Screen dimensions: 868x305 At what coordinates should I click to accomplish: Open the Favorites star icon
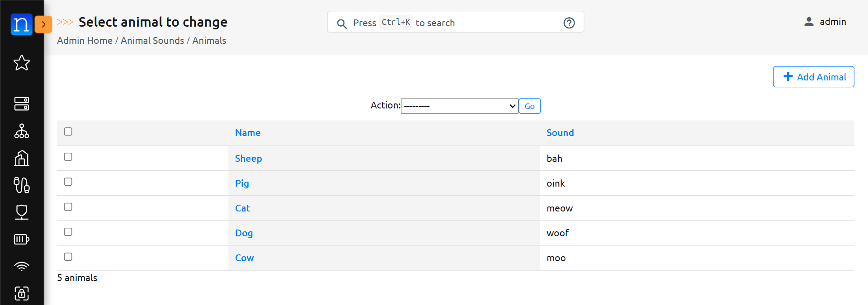pos(22,63)
